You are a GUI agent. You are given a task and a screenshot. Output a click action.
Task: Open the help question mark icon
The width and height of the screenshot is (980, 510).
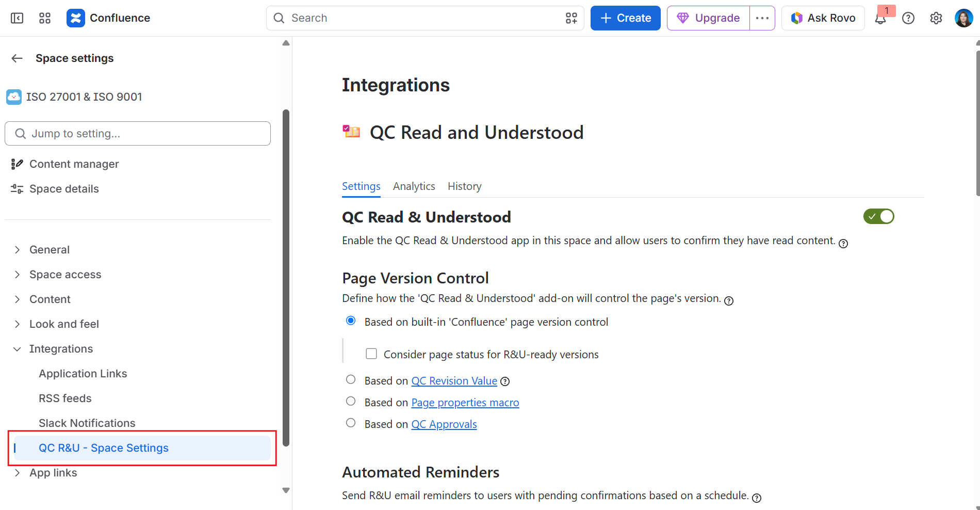coord(908,18)
